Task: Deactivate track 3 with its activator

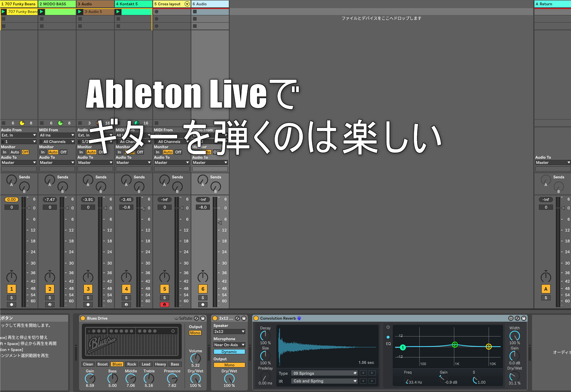Action: click(88, 289)
